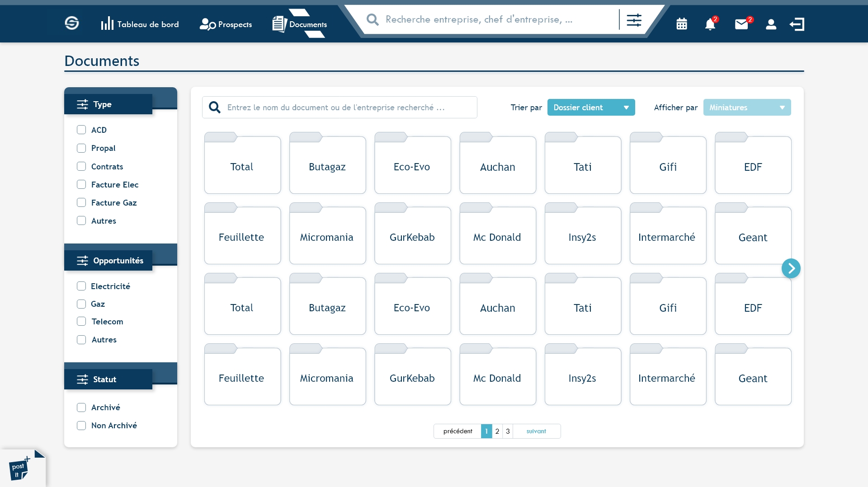Open the Geant folder in bottom row
Viewport: 868px width, 487px height.
point(753,375)
